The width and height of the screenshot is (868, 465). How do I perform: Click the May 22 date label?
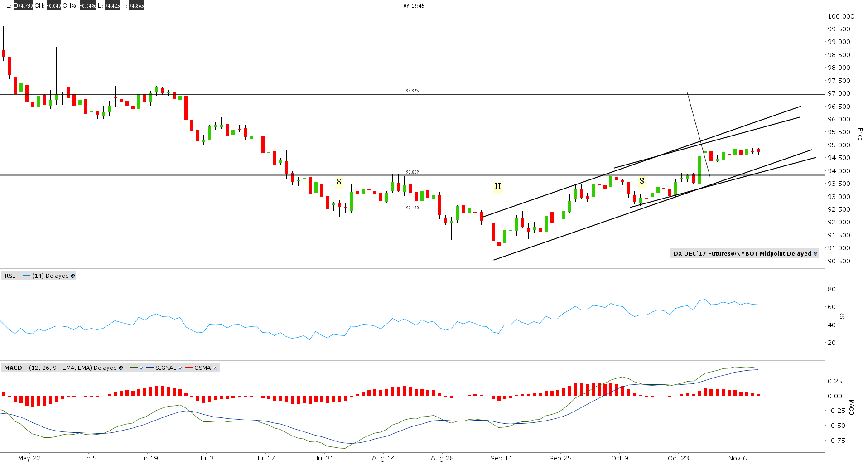[29, 458]
